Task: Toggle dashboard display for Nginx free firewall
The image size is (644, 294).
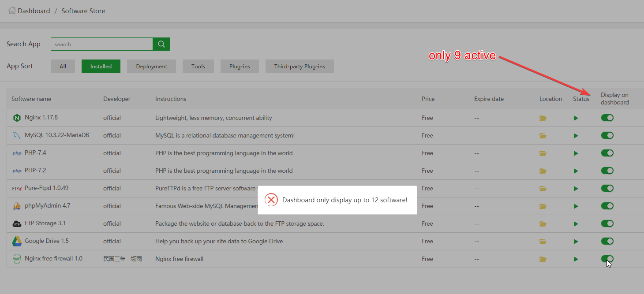Action: click(607, 259)
